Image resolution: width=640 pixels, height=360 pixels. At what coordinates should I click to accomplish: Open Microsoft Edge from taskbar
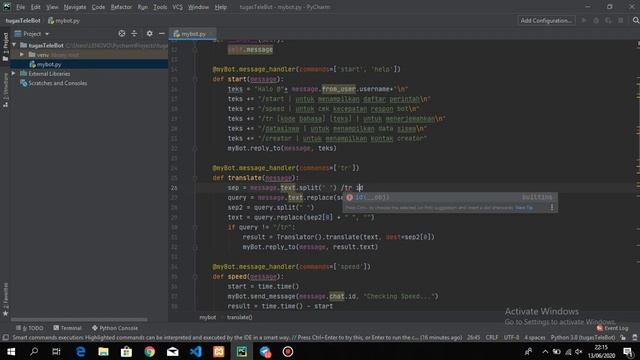click(80, 351)
